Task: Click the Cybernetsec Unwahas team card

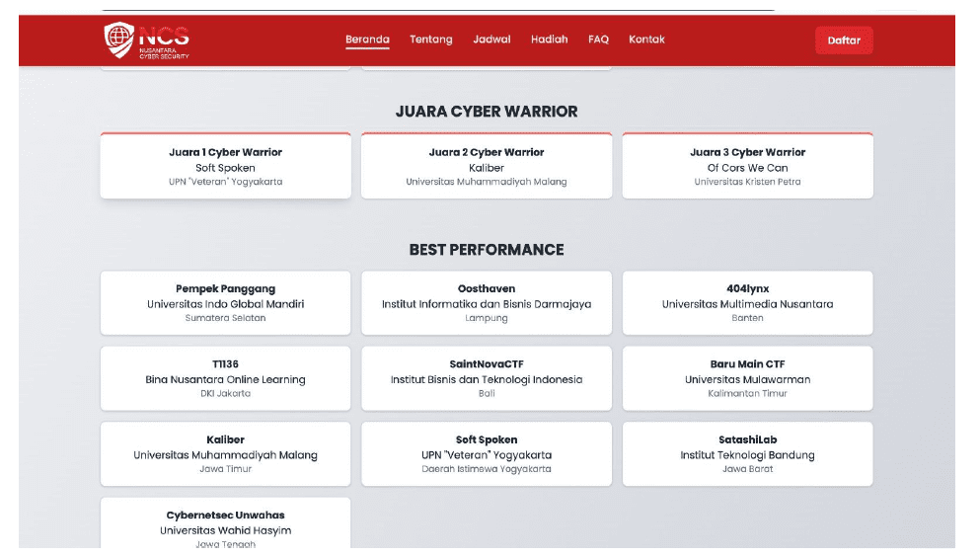Action: coord(225,525)
